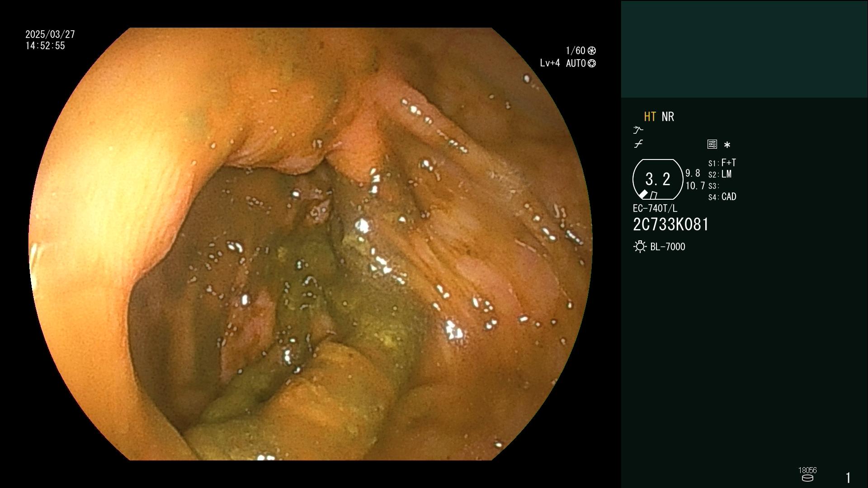Open the sliders settings icon
Image resolution: width=868 pixels, height=488 pixels.
coord(712,144)
